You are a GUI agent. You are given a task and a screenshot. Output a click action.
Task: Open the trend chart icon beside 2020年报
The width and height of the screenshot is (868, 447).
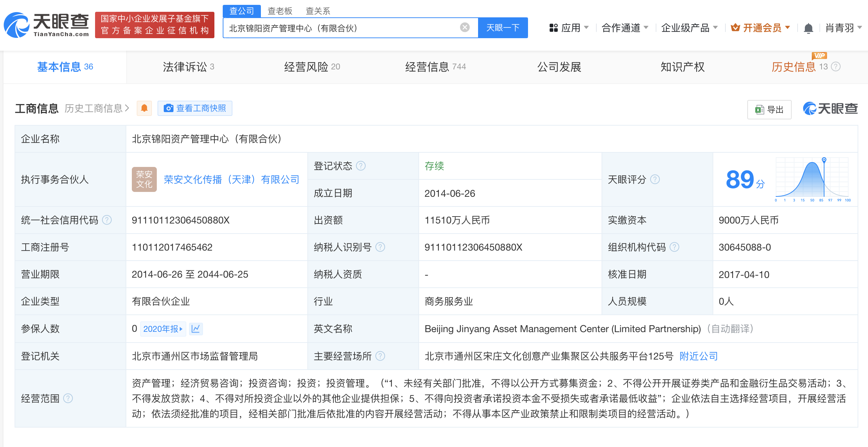196,329
